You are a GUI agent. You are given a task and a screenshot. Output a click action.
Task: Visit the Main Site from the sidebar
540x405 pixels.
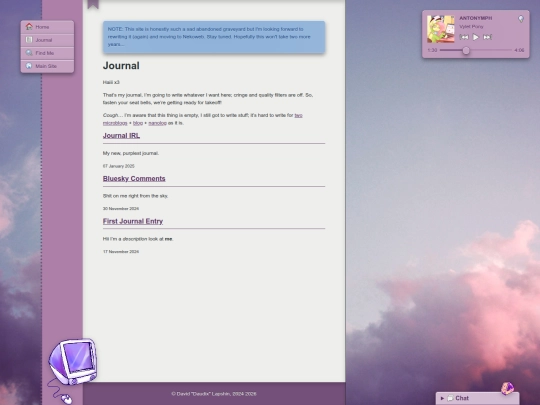click(x=47, y=66)
